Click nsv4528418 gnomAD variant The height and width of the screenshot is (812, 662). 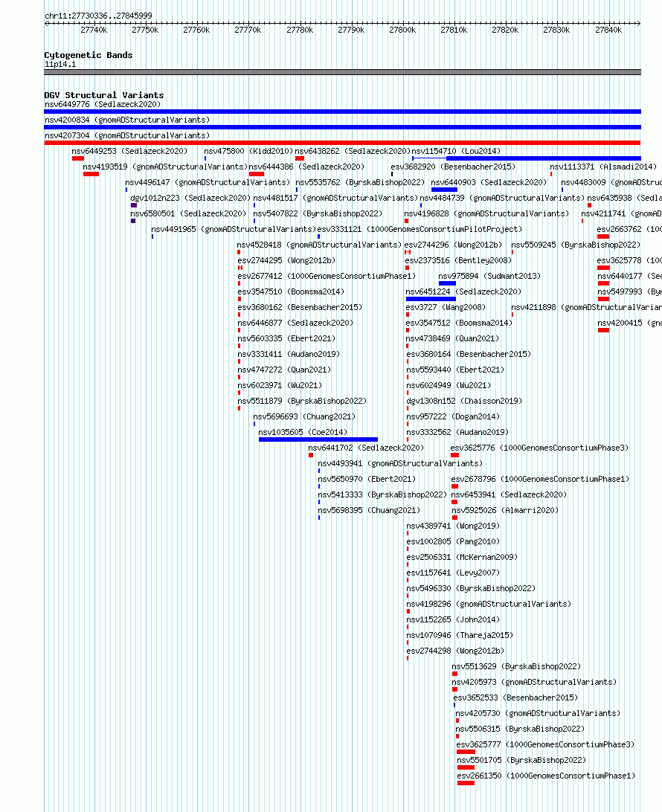coord(320,244)
